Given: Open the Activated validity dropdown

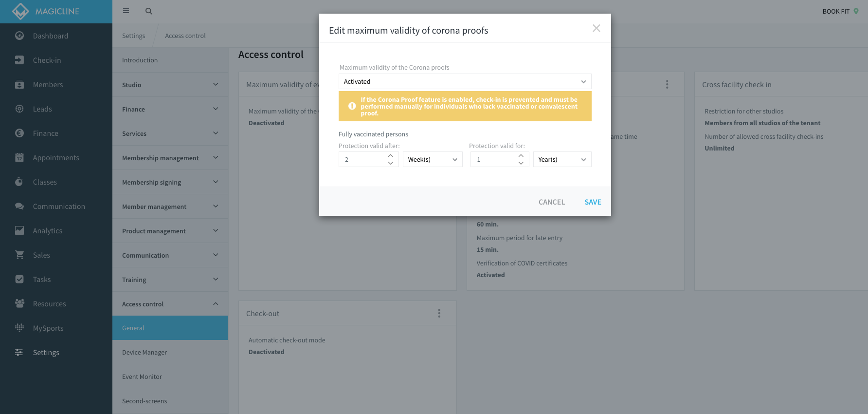Looking at the screenshot, I should pos(465,81).
